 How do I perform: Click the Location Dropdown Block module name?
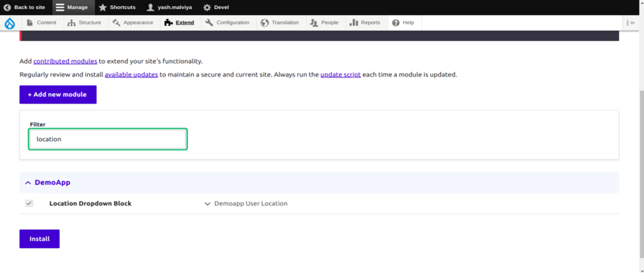(90, 203)
